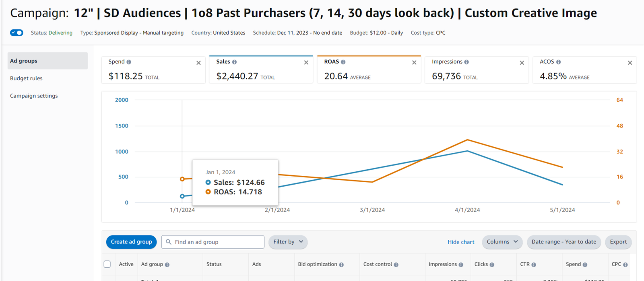Click the info icon next to Spend metric
Image resolution: width=644 pixels, height=281 pixels.
coord(129,62)
